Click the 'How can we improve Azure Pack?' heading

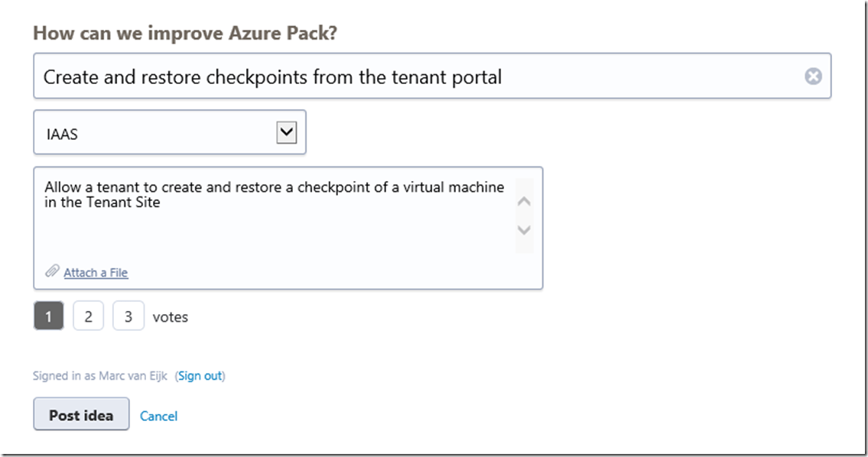[x=187, y=34]
